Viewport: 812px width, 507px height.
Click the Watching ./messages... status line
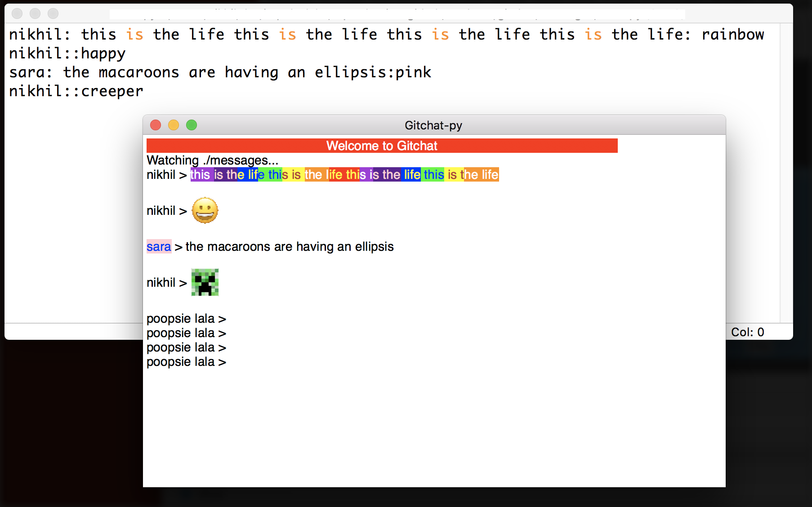point(212,160)
